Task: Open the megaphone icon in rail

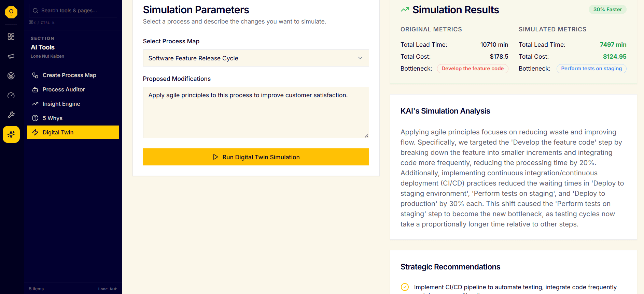Action: click(x=11, y=56)
